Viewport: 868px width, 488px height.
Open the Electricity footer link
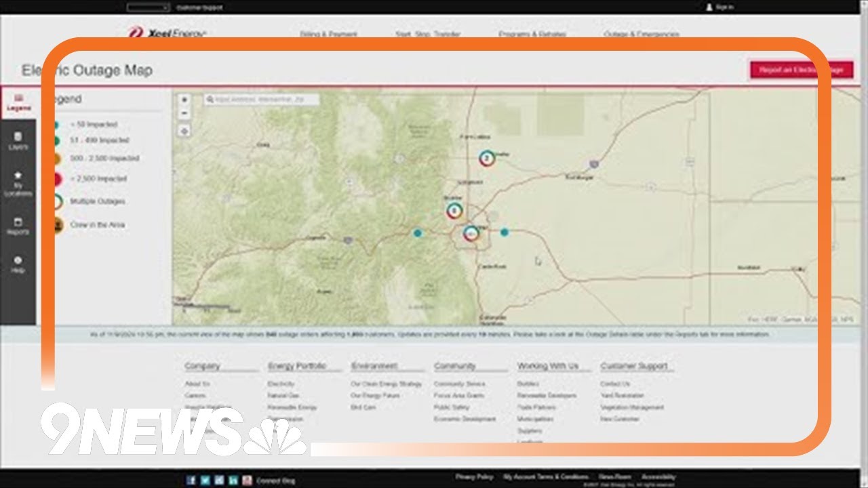point(281,384)
